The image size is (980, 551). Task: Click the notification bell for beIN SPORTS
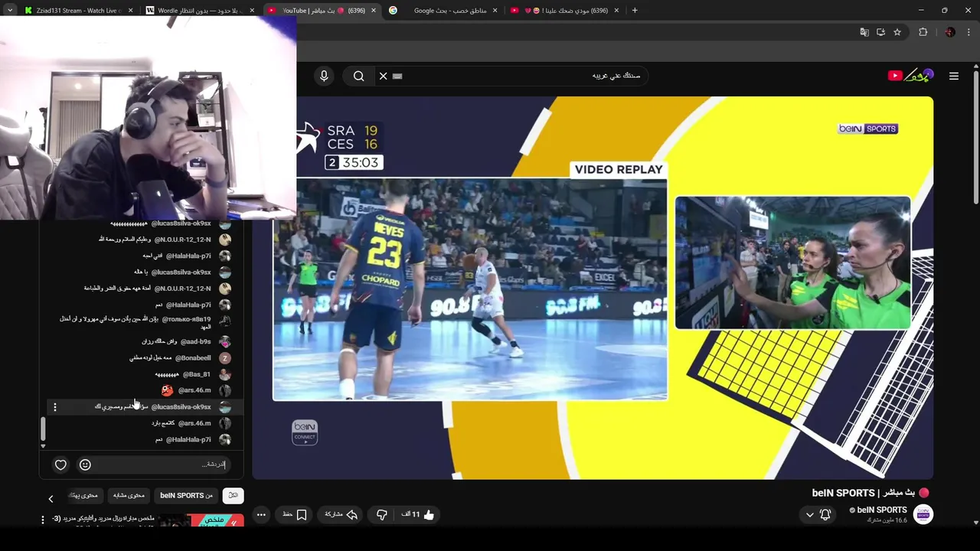click(825, 515)
